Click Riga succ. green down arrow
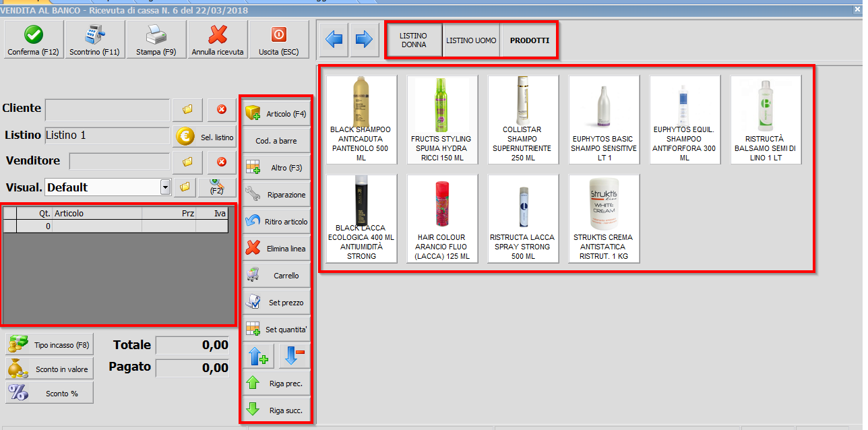The height and width of the screenshot is (430, 868). tap(276, 409)
